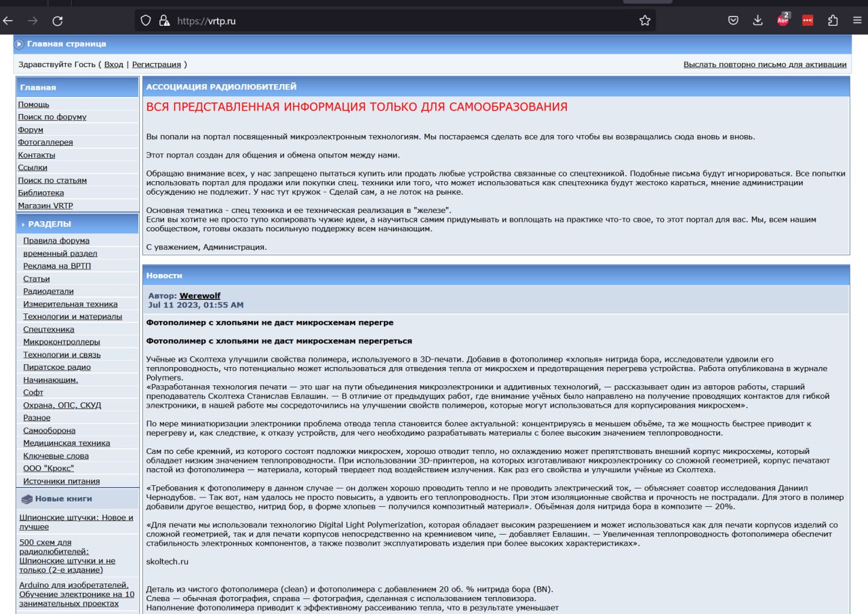Click the АССОЦИАЦИЯ РАДИОЛЮБИТЕЛЕЙ heading
The image size is (868, 614).
click(222, 87)
